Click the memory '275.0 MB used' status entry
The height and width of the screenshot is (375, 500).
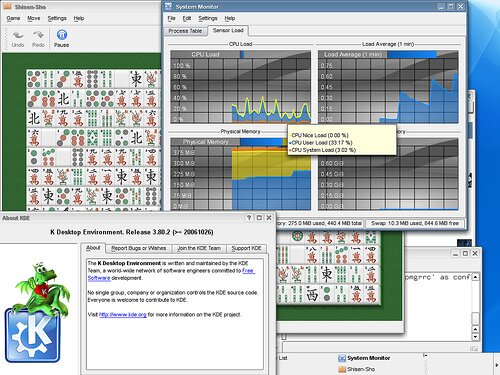(320, 223)
